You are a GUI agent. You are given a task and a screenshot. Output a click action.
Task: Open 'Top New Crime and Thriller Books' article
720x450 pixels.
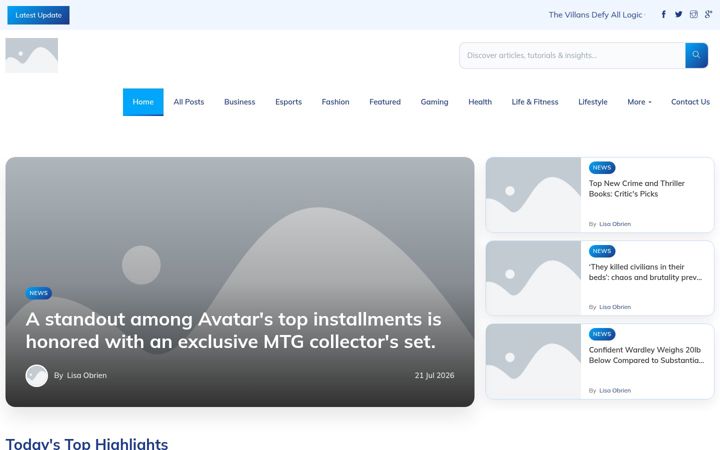coord(636,189)
